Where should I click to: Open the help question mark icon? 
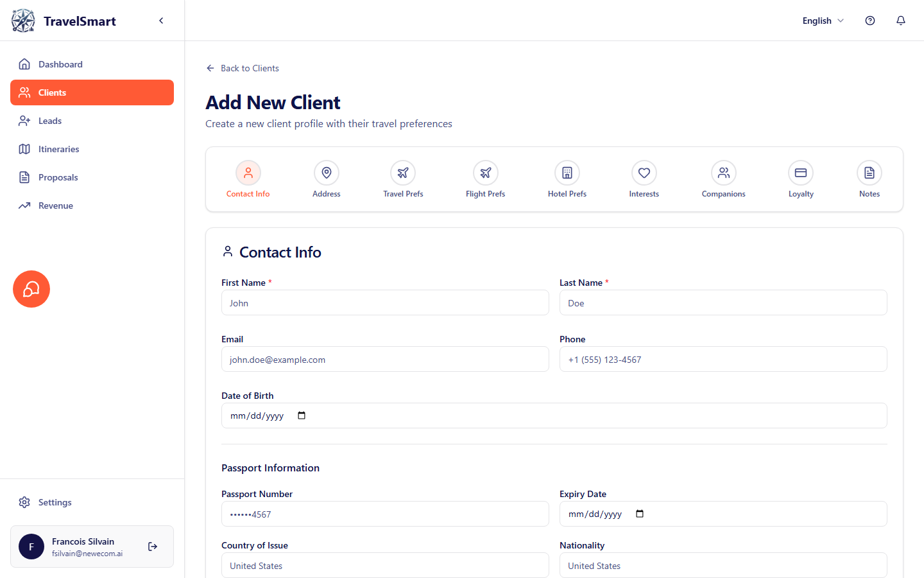point(870,20)
